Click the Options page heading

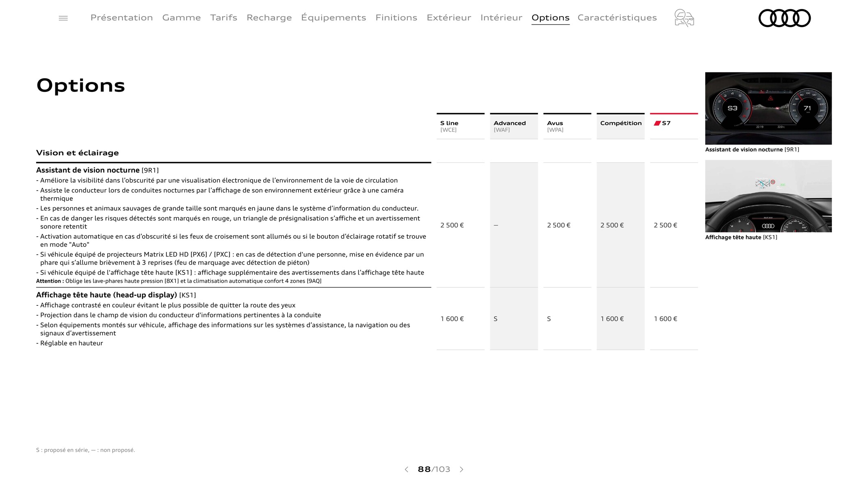point(81,85)
